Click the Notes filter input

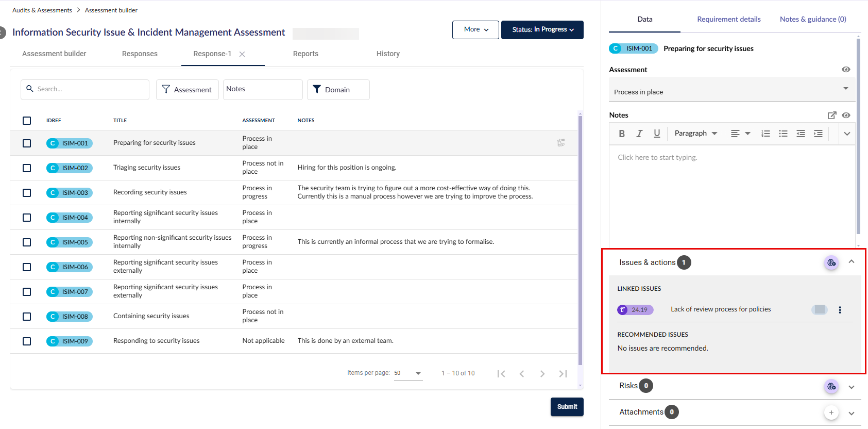click(x=263, y=90)
